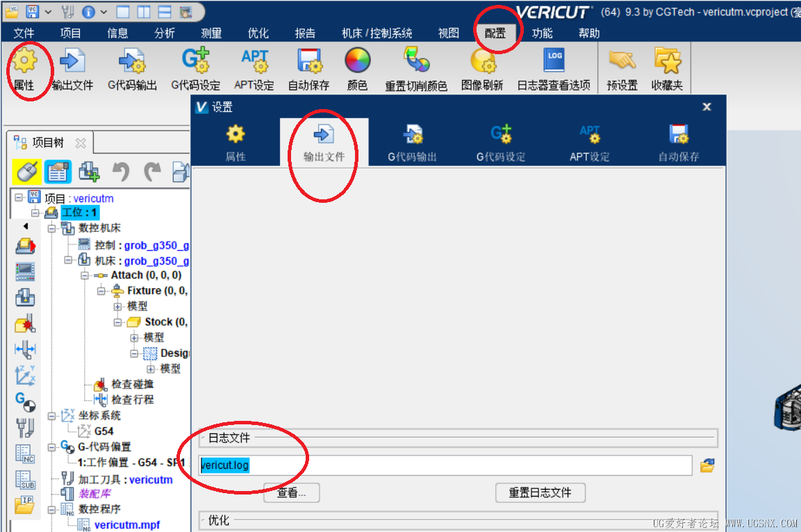The height and width of the screenshot is (532, 801).
Task: Click the undo arrow in project tree toolbar
Action: (121, 172)
